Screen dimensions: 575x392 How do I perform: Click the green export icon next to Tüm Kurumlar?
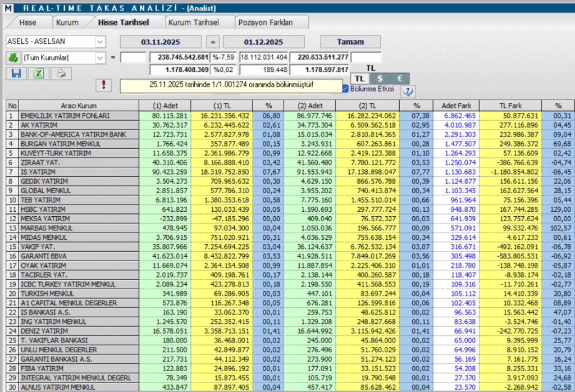(12, 58)
